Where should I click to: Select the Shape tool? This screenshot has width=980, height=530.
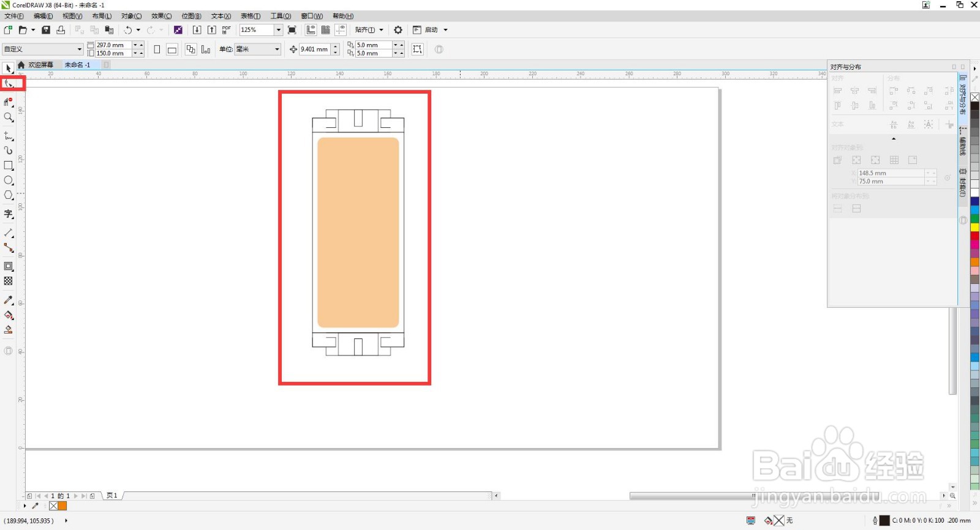[x=9, y=84]
